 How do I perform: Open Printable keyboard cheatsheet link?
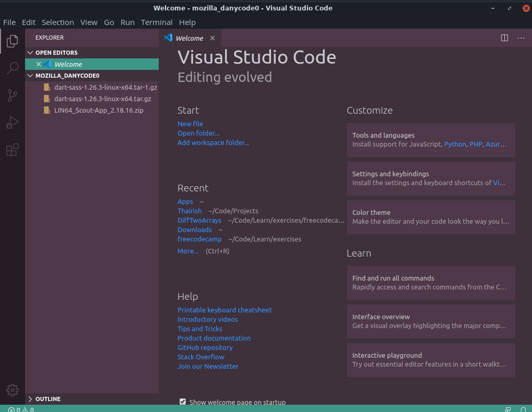click(224, 310)
